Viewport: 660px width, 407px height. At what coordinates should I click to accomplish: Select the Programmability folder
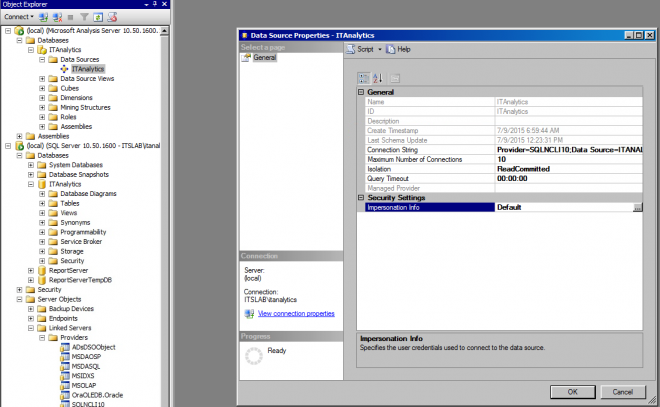83,232
